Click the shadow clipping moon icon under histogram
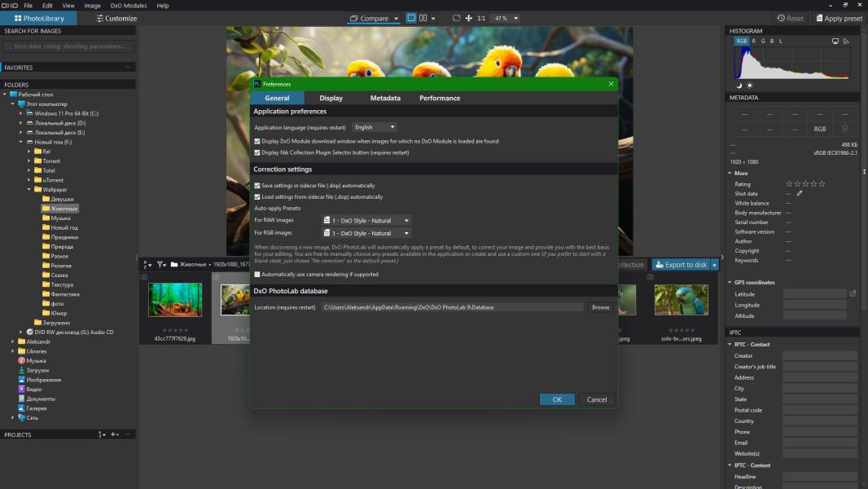Image resolution: width=868 pixels, height=489 pixels. pyautogui.click(x=740, y=86)
